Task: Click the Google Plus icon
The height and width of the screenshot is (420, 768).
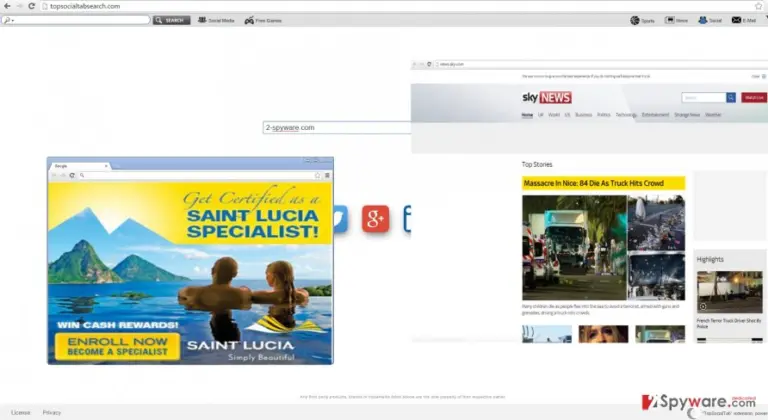Action: pos(376,219)
